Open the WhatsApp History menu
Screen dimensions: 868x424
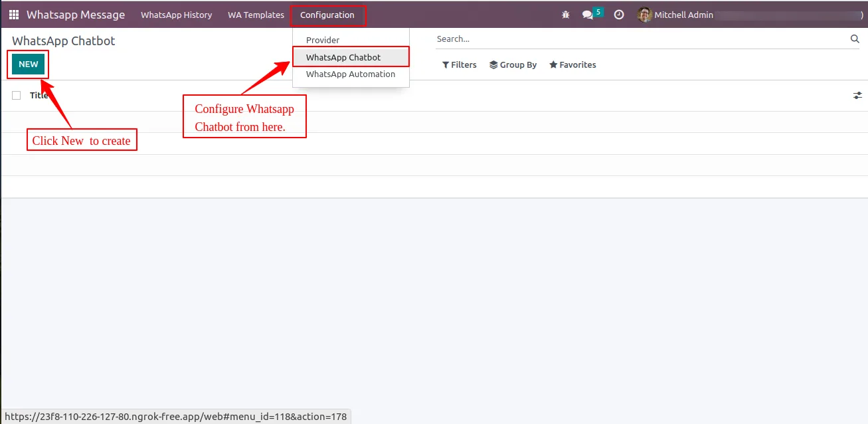point(177,15)
